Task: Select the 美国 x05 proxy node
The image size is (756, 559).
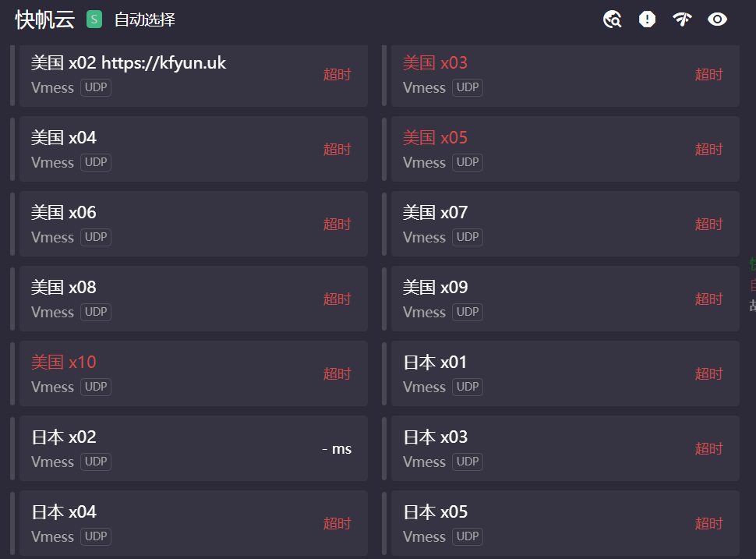Action: click(565, 149)
